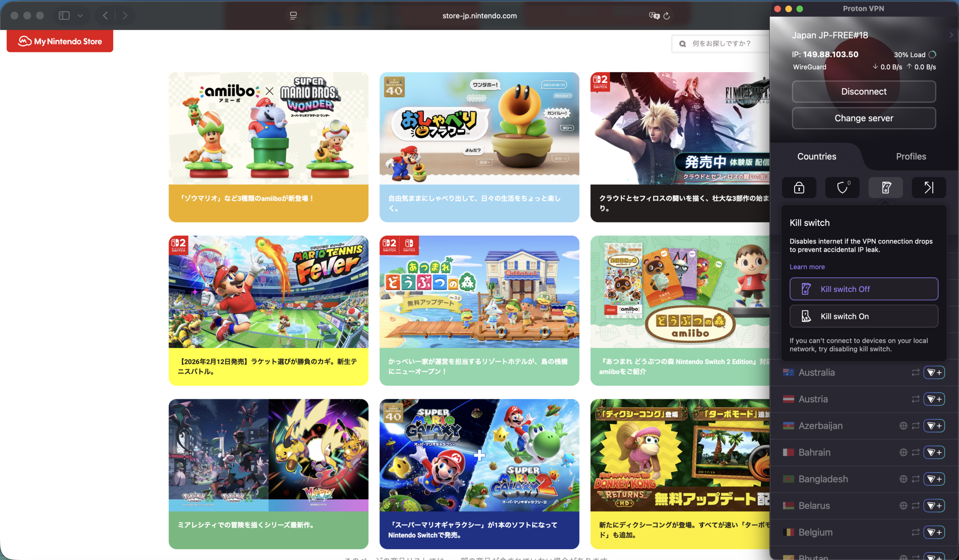Click the translate icon in the address bar
Image resolution: width=959 pixels, height=560 pixels.
coord(654,16)
